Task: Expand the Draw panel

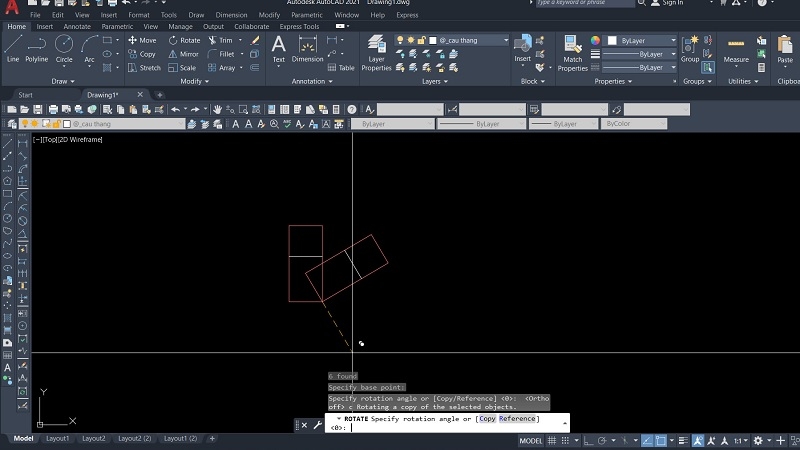Action: tap(63, 81)
